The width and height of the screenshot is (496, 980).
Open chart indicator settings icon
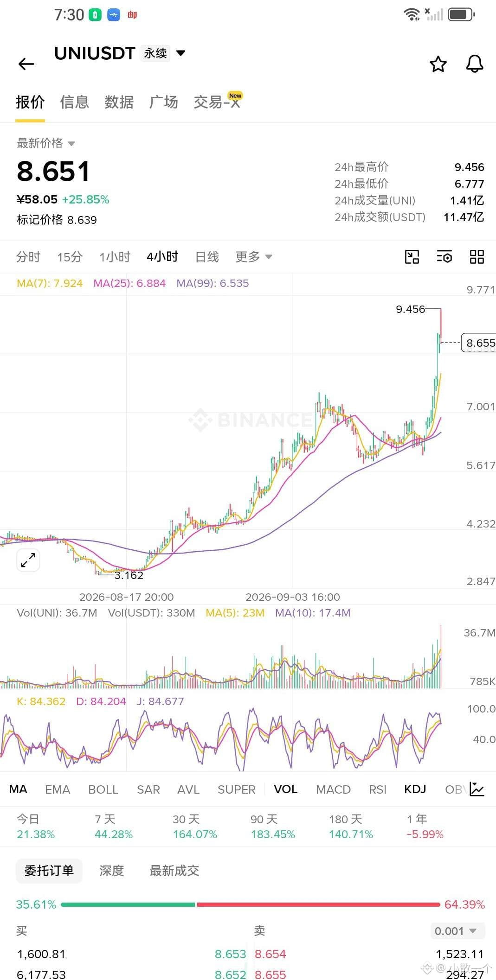[x=444, y=257]
